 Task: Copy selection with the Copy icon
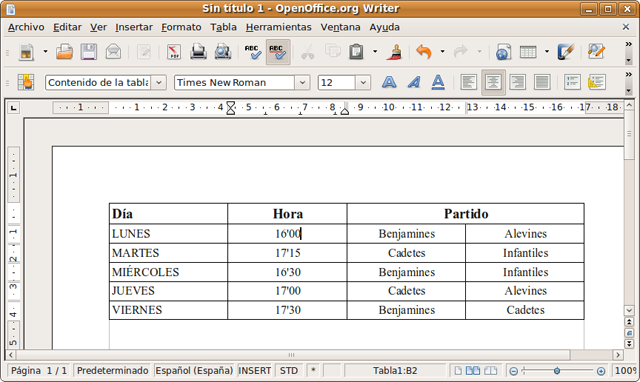(x=332, y=52)
